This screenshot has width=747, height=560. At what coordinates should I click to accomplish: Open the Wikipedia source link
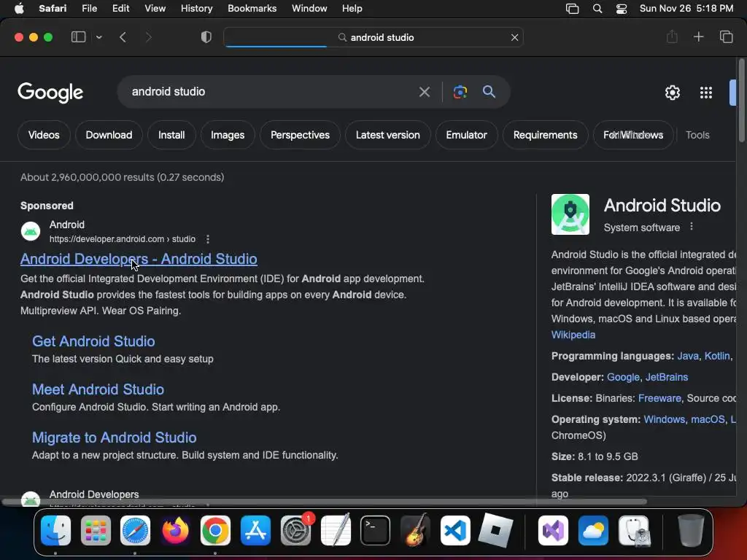click(573, 335)
